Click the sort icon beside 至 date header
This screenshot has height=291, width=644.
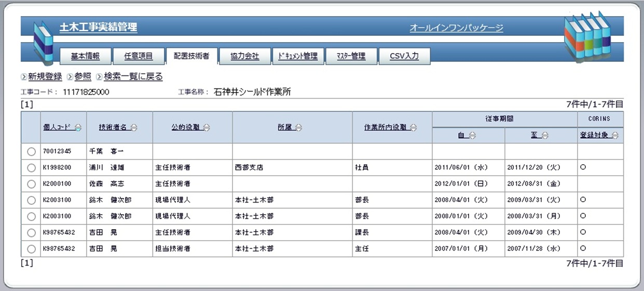click(x=545, y=136)
